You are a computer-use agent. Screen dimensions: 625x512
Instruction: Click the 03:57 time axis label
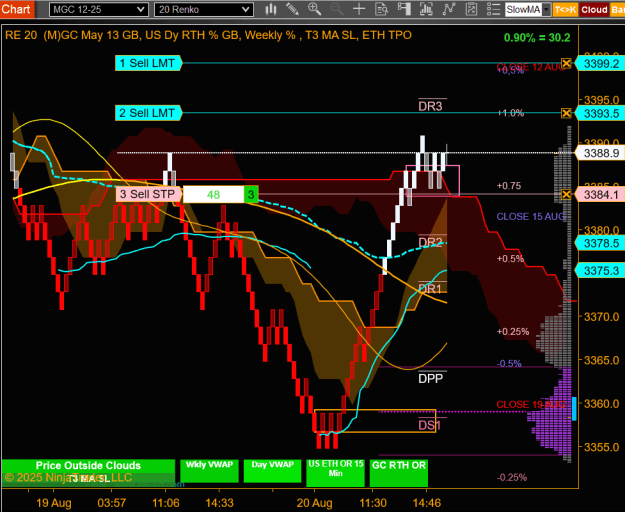pos(112,503)
